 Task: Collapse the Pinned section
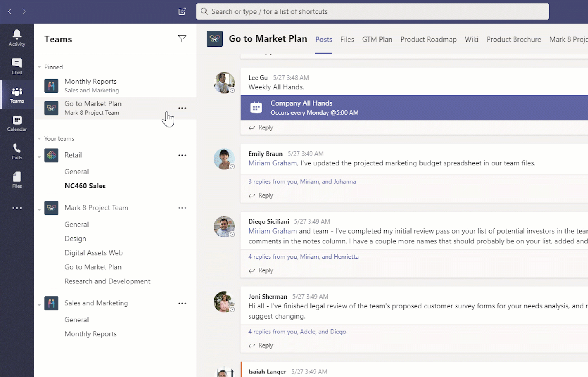(x=39, y=67)
